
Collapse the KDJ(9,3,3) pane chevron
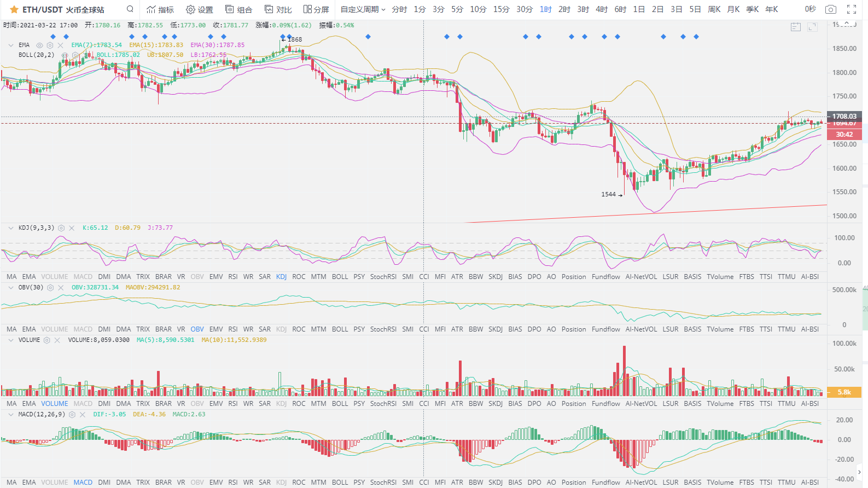click(11, 228)
